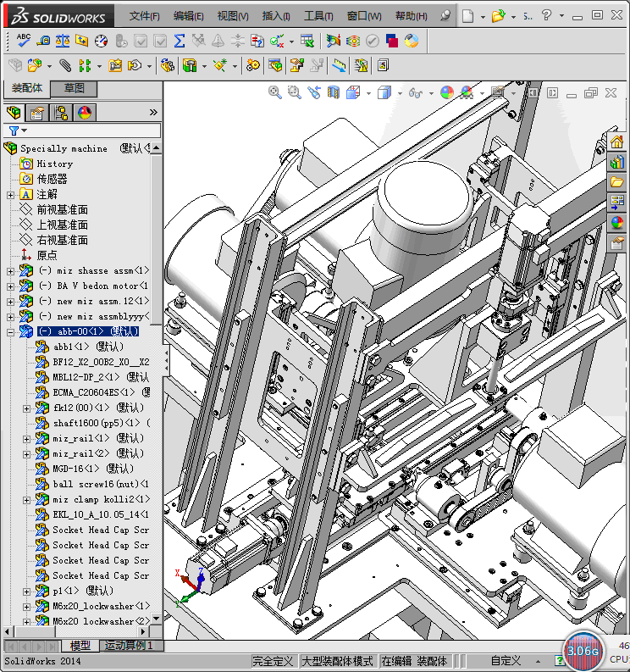Click the Bill of Materials icon
Viewport: 630px width, 672px height.
click(x=275, y=65)
